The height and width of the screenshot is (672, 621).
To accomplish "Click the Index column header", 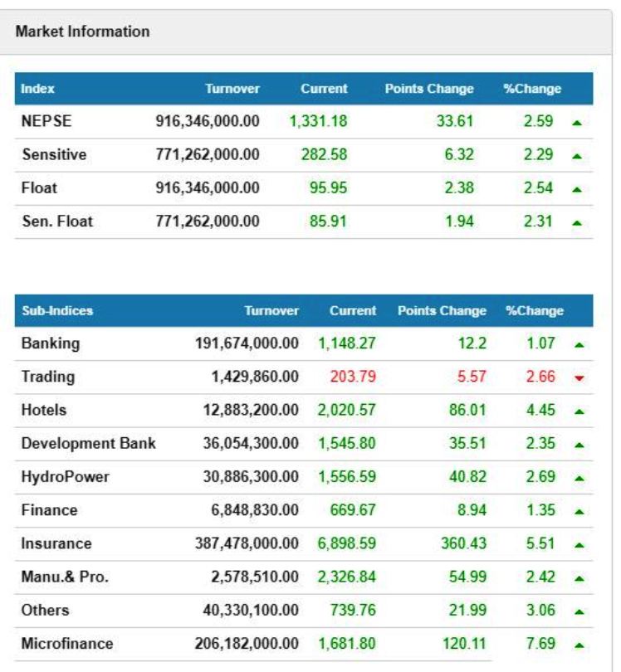I will pyautogui.click(x=37, y=89).
